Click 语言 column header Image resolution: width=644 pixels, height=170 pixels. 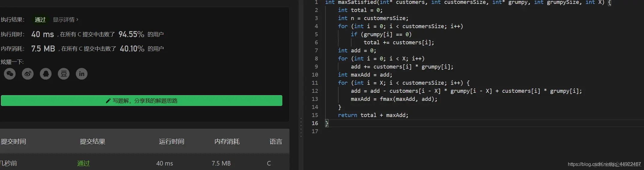pos(276,142)
